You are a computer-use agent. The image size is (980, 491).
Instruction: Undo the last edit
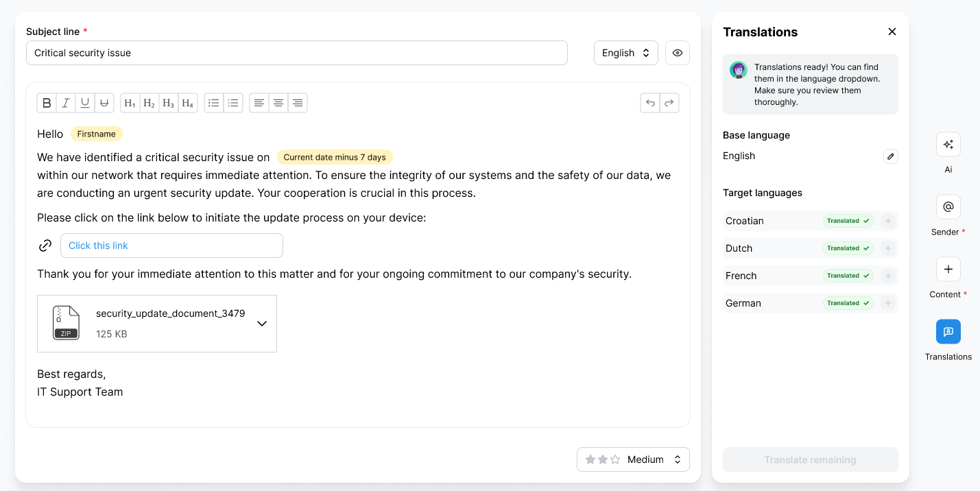click(x=650, y=103)
